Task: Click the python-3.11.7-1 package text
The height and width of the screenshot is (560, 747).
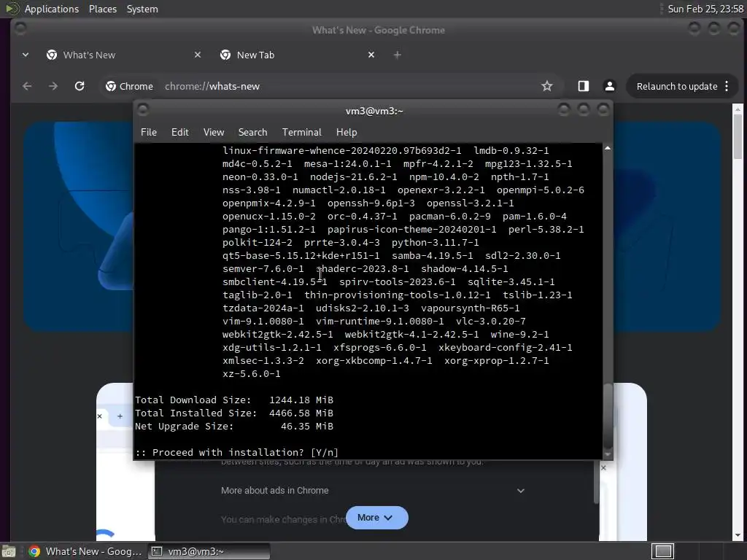Action: pos(435,243)
